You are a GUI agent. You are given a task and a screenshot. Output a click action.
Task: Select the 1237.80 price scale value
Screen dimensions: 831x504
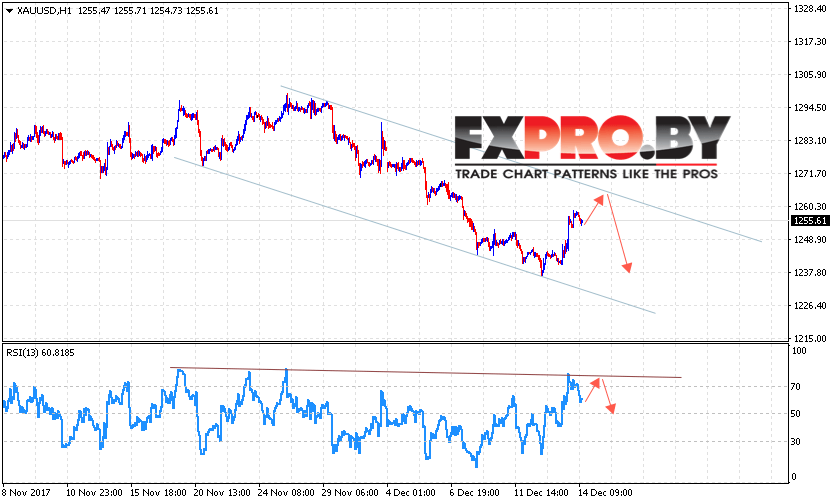pyautogui.click(x=810, y=272)
